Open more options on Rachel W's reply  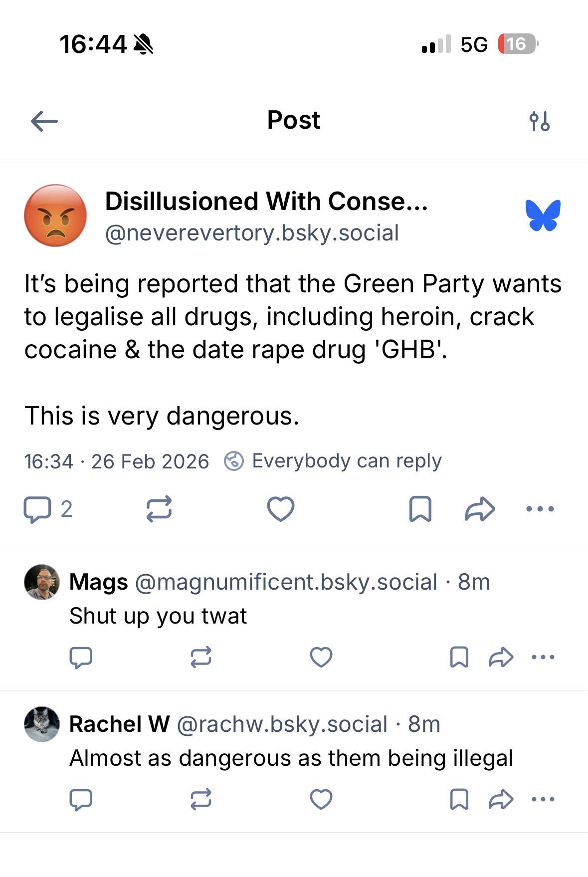coord(543,799)
